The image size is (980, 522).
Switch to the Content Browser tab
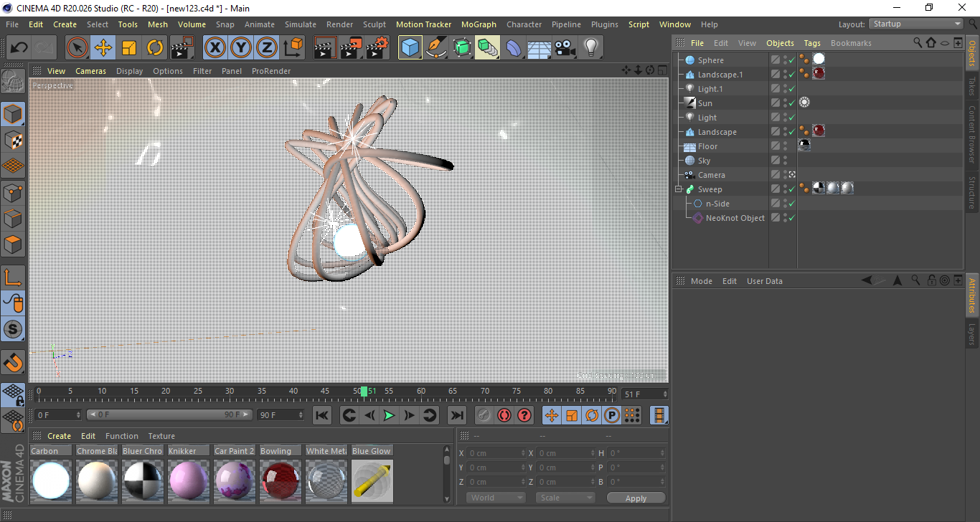(973, 134)
